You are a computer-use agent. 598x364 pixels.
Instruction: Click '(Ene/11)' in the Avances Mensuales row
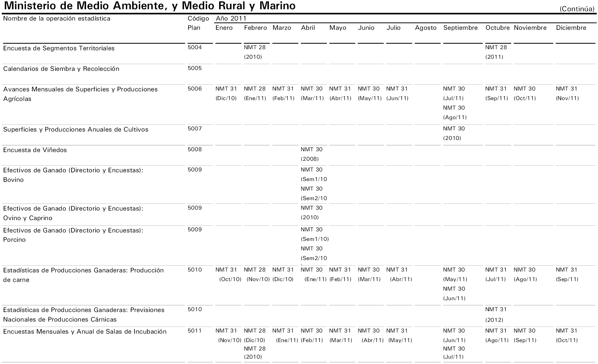pos(255,98)
